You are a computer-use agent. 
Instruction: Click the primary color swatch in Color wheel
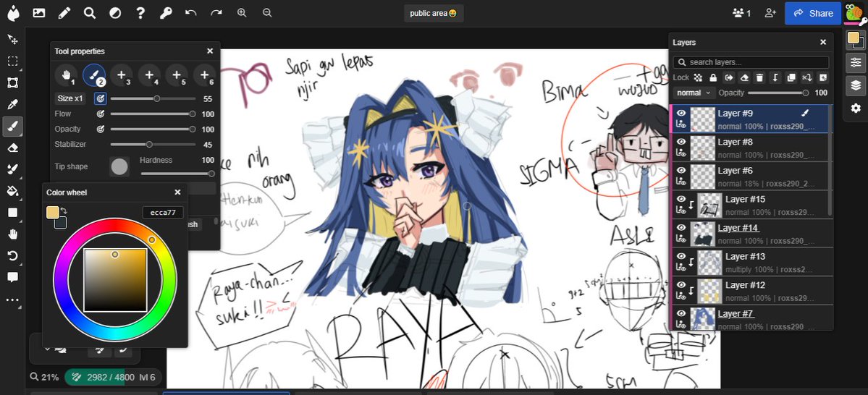point(53,213)
